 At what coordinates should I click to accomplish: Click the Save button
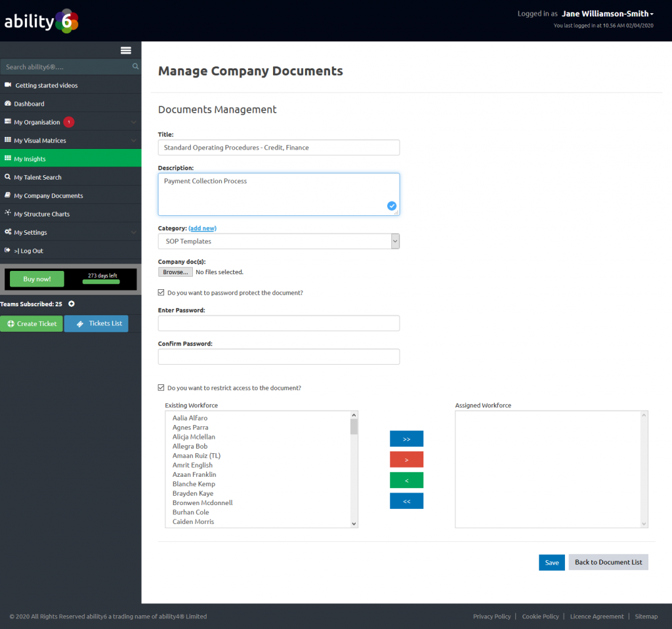point(551,562)
